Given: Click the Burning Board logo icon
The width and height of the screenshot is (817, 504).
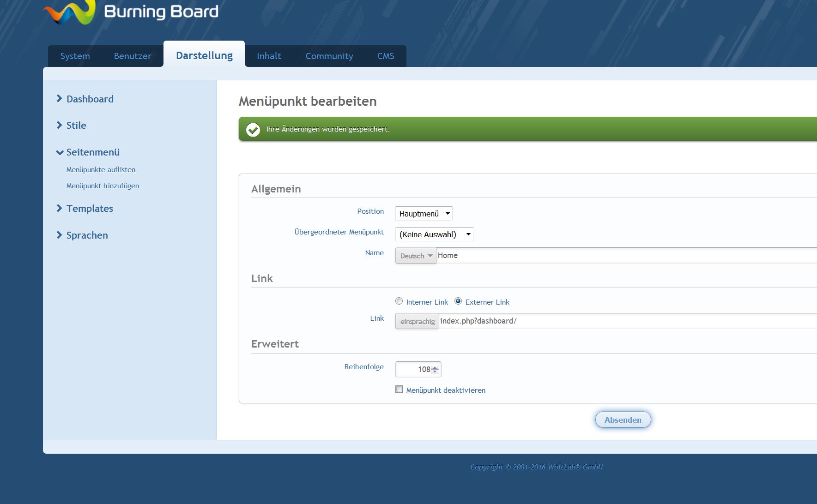Looking at the screenshot, I should tap(70, 12).
